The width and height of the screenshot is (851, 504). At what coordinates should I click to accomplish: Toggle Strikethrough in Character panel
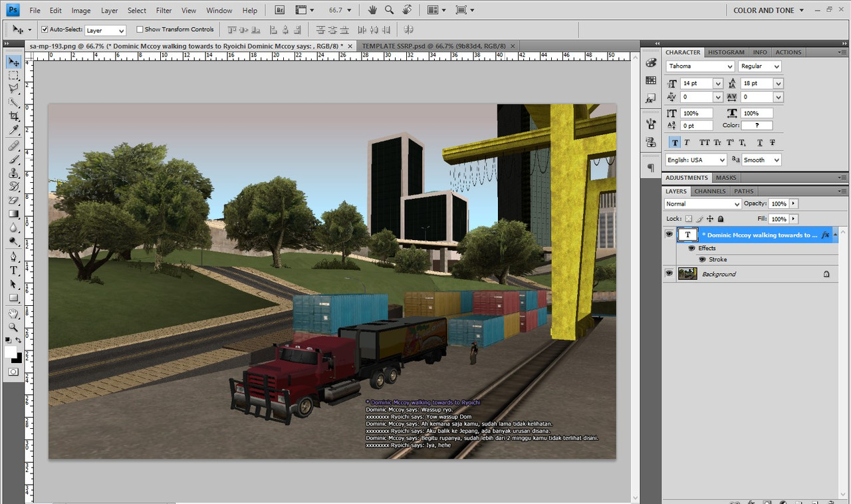pos(773,142)
